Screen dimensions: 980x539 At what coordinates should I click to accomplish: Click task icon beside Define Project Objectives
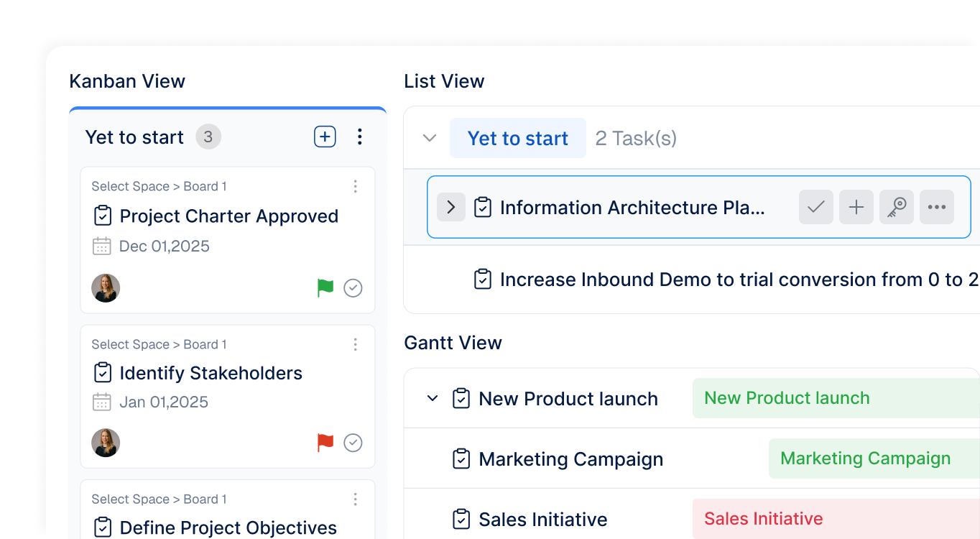(103, 527)
